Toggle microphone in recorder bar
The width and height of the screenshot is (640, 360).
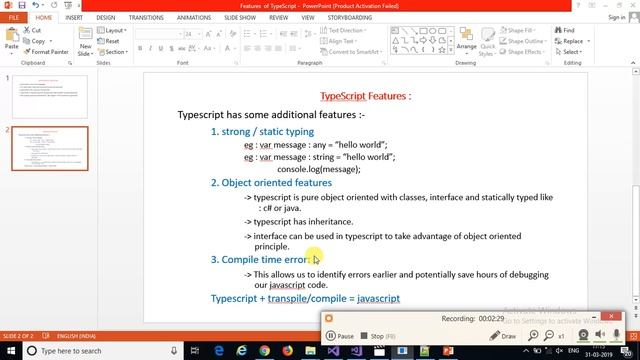(x=616, y=335)
